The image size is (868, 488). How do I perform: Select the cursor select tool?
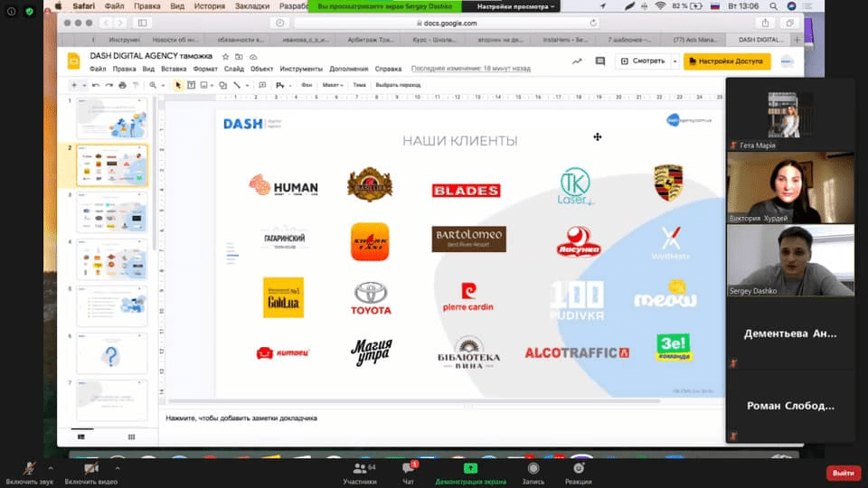click(178, 85)
